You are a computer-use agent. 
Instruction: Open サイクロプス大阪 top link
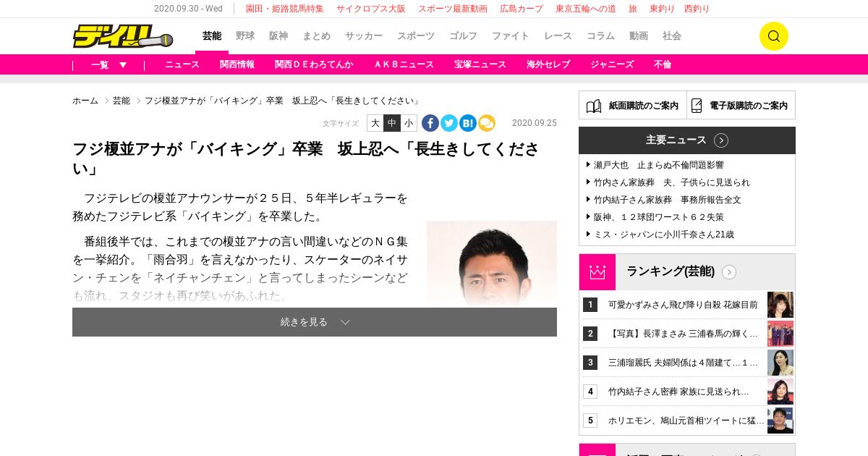[371, 9]
